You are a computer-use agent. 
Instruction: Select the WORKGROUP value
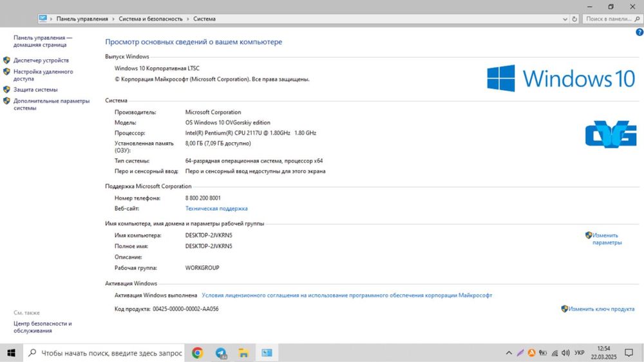tap(202, 268)
